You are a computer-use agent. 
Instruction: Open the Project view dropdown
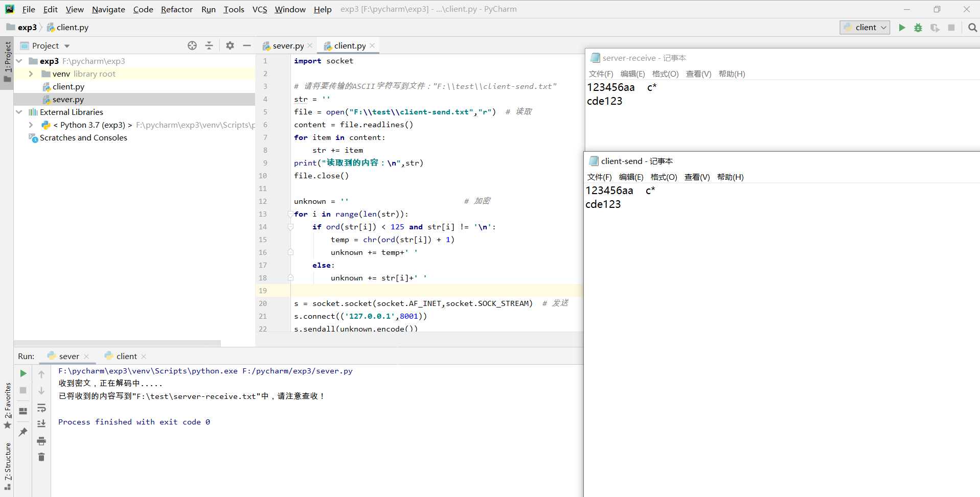click(67, 46)
